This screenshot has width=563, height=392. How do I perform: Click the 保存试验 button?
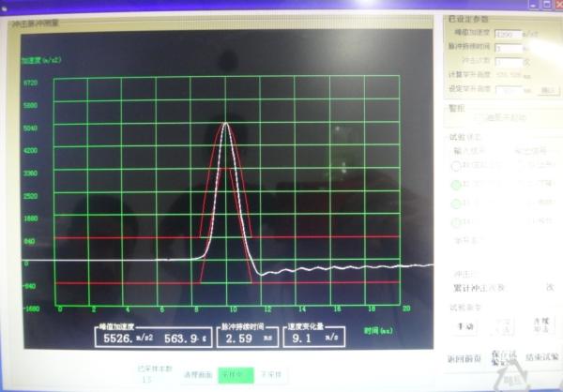503,358
